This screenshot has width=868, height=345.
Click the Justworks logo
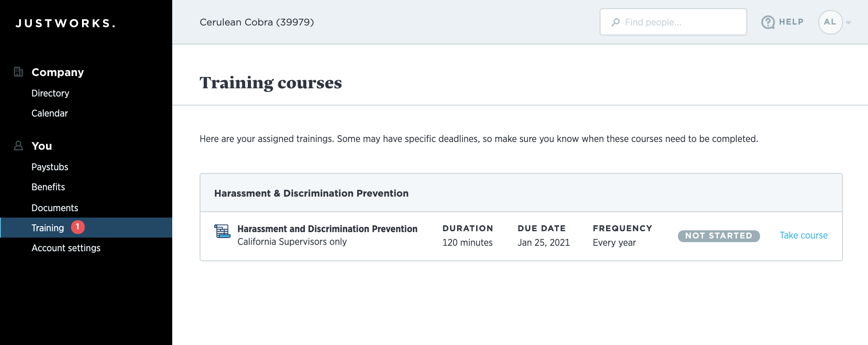(65, 23)
